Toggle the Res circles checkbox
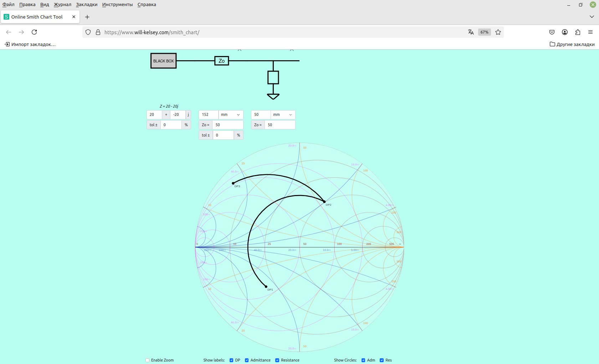 pyautogui.click(x=382, y=360)
